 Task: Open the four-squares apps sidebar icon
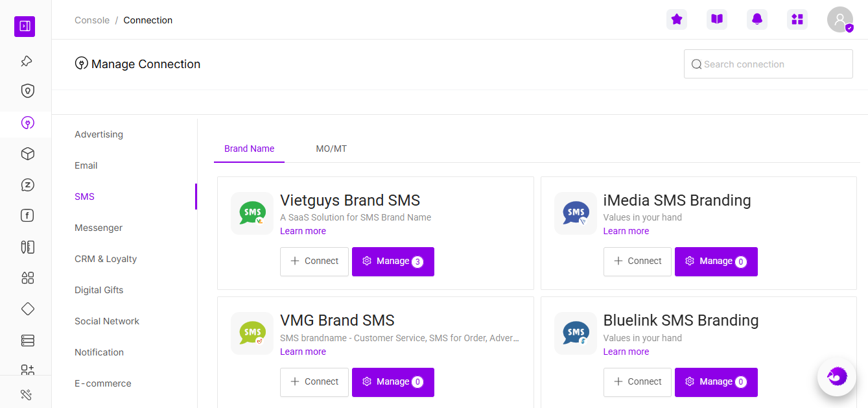pos(27,278)
